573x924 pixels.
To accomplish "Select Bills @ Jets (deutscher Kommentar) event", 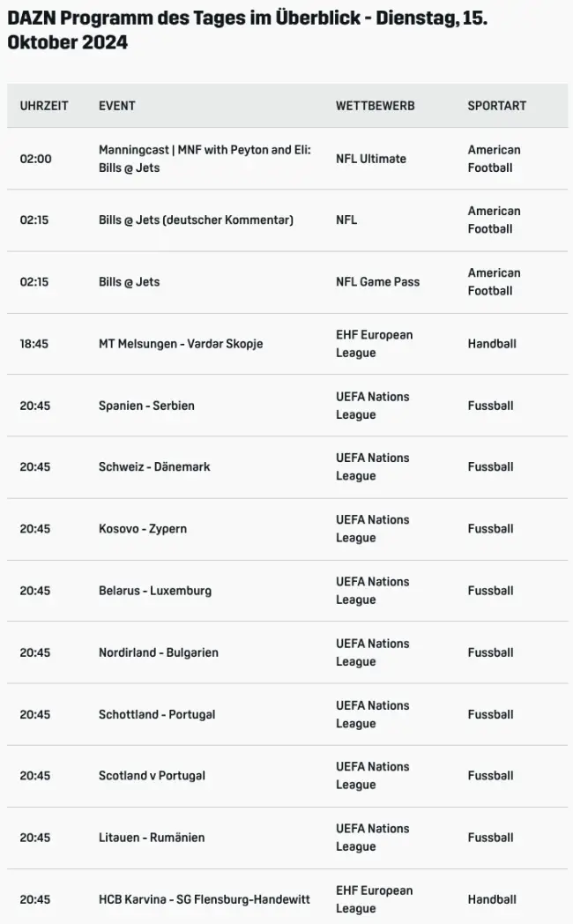I will tap(196, 220).
